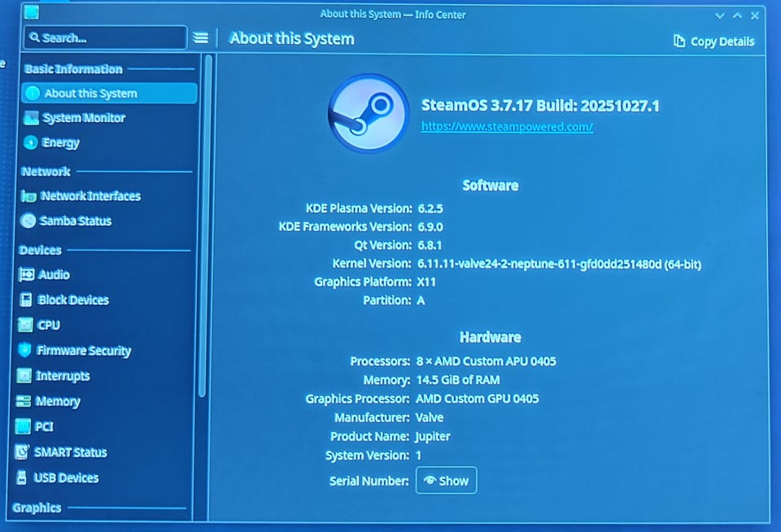This screenshot has height=532, width=781.
Task: Open the steampowered.com link
Action: click(x=507, y=127)
